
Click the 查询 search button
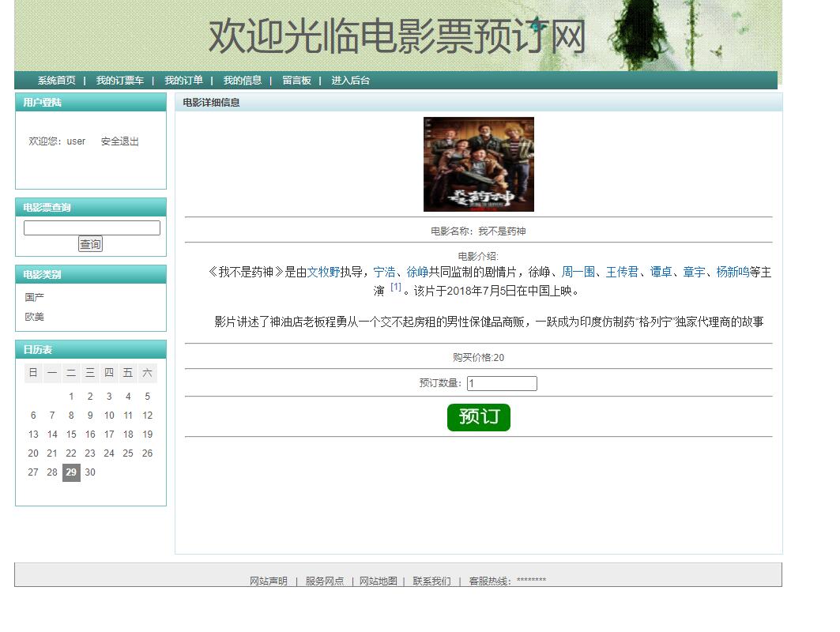click(x=90, y=243)
